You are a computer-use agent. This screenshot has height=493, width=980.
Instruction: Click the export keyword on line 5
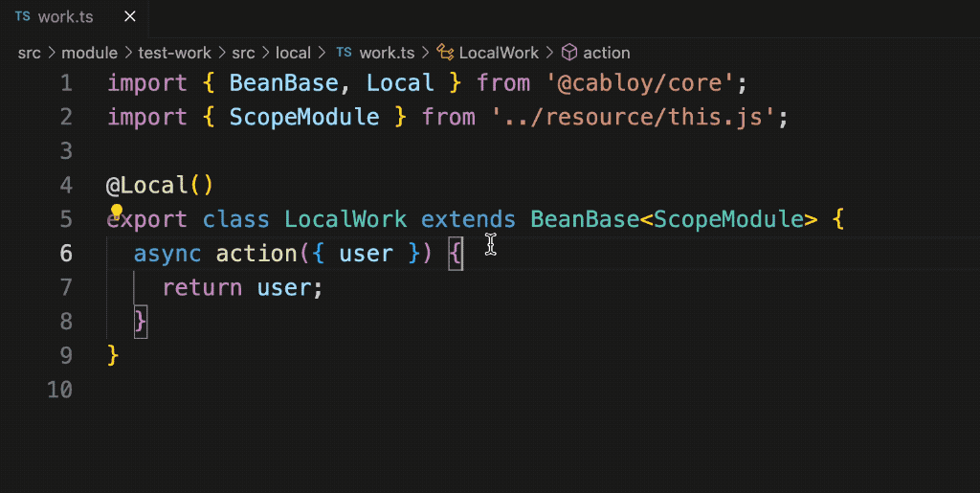(x=146, y=219)
